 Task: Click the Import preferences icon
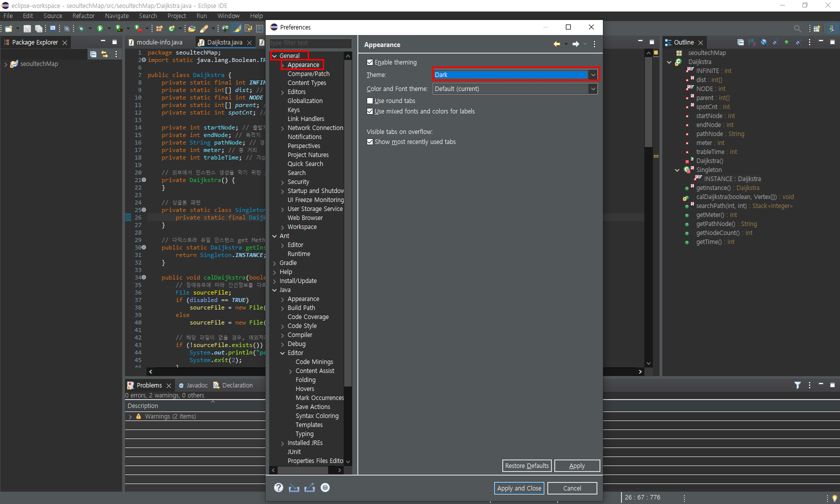tap(294, 487)
